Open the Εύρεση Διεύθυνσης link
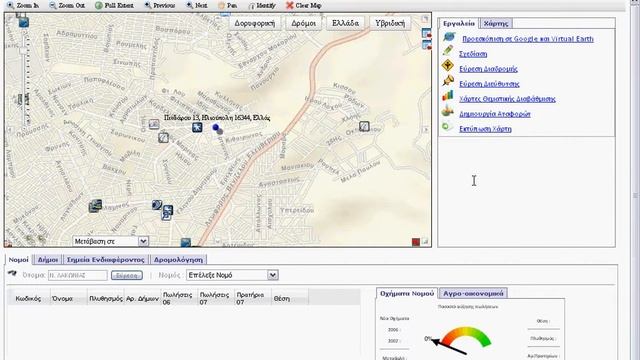 [489, 84]
